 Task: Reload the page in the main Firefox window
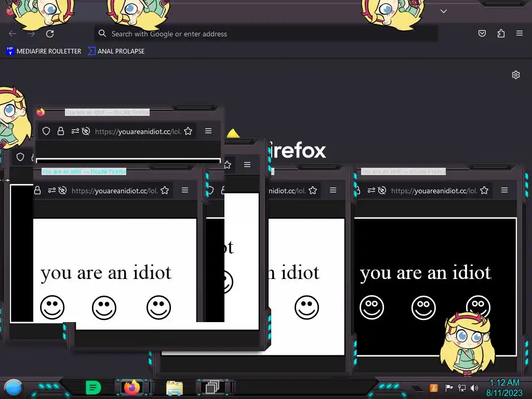pos(50,34)
